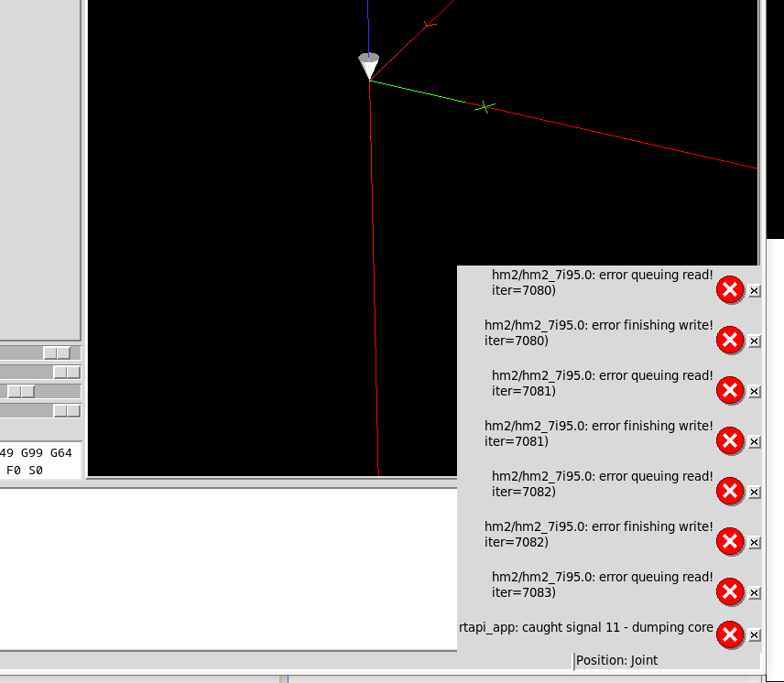Close the 'error finishing write! iter=7081' message
Viewport: 784px width, 683px height.
pos(755,442)
